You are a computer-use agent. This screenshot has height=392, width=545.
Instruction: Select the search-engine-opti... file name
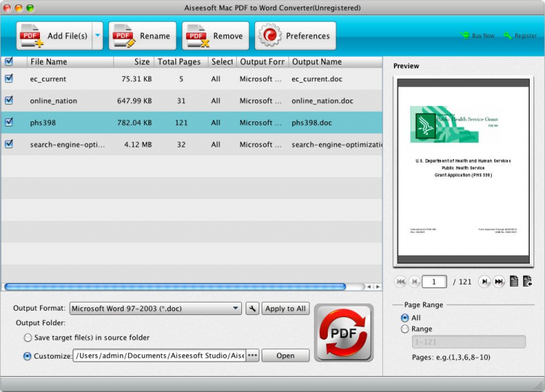pos(67,144)
